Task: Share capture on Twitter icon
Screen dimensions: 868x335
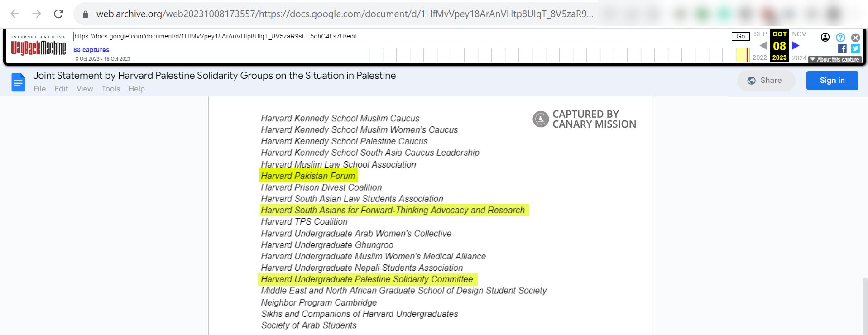Action: tap(855, 48)
